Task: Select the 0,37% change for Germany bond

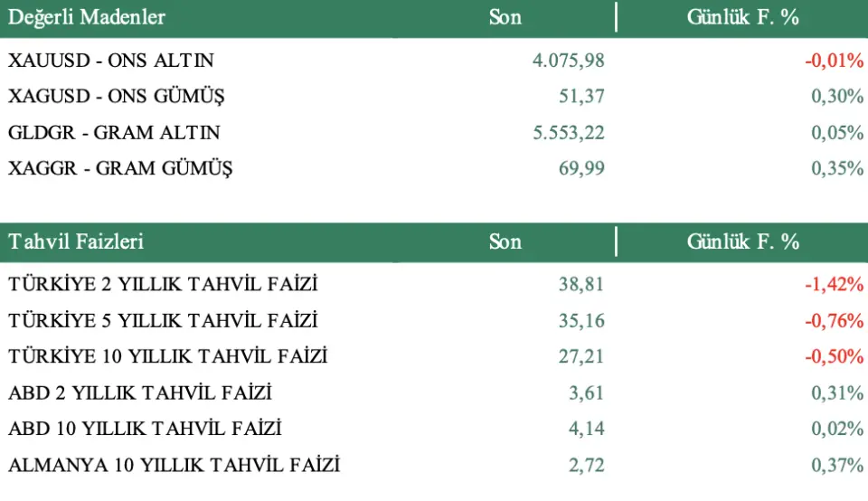Action: pos(837,465)
